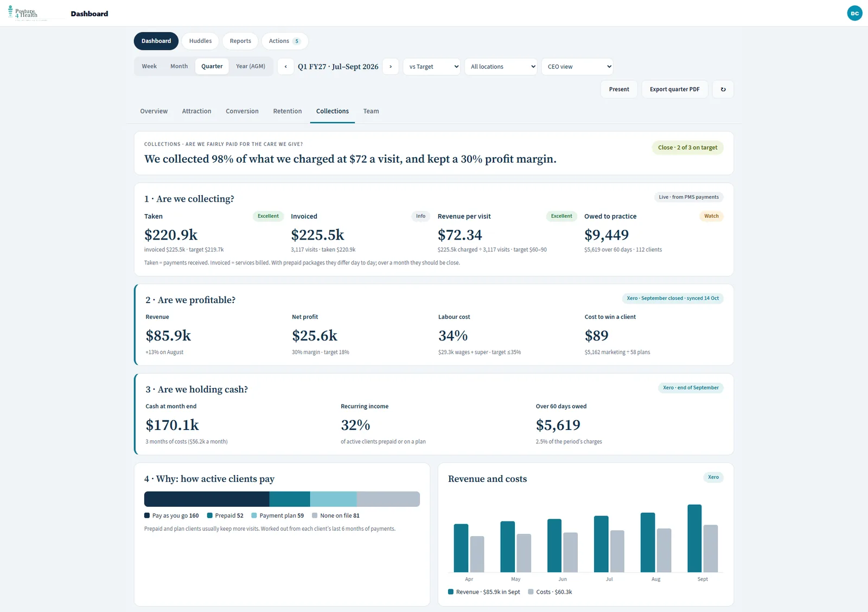Click the Sept revenue bar in chart
The width and height of the screenshot is (868, 612).
coord(694,538)
